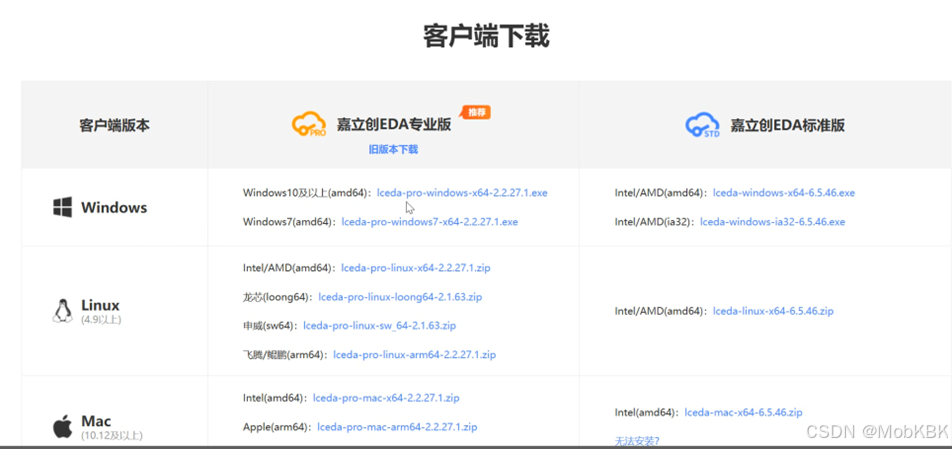The image size is (952, 449).
Task: Click the 嘉立创EDA专业版 PRO cloud logo
Action: click(x=309, y=124)
